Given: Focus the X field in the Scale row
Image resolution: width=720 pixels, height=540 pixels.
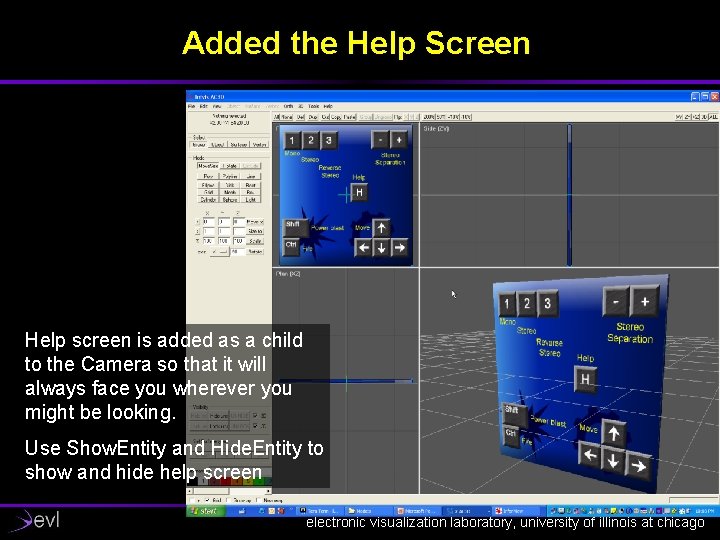Looking at the screenshot, I should (x=209, y=241).
